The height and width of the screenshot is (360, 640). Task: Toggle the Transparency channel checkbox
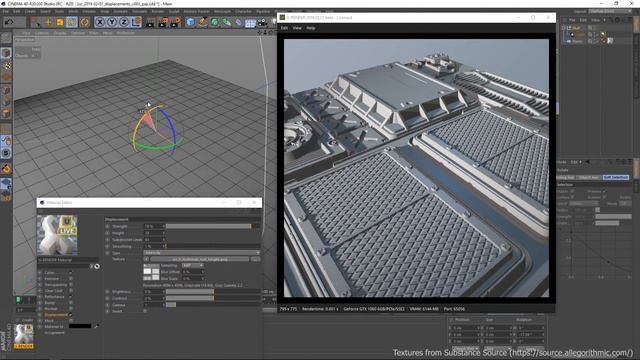[x=71, y=285]
